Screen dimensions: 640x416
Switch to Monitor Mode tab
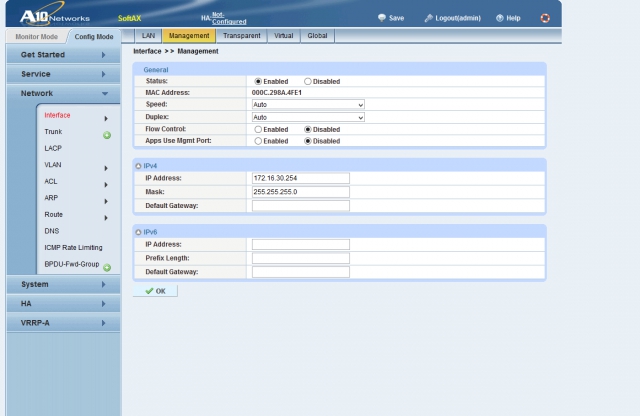coord(36,36)
